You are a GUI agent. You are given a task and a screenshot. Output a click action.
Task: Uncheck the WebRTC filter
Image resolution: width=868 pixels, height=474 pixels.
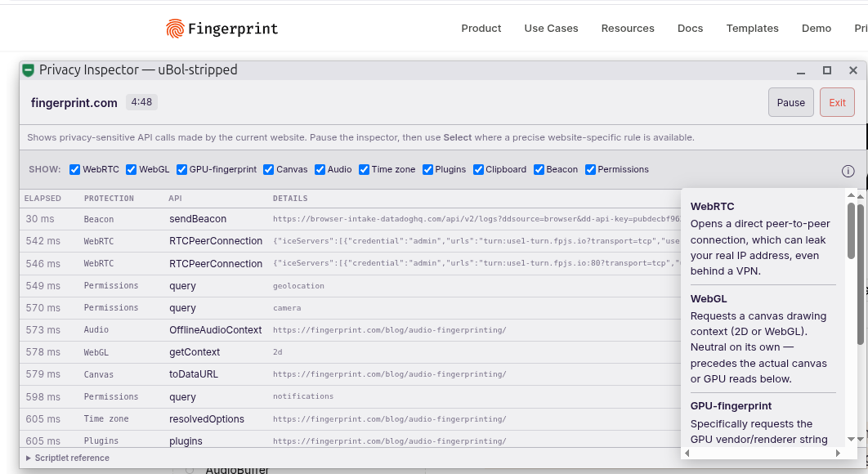tap(74, 169)
